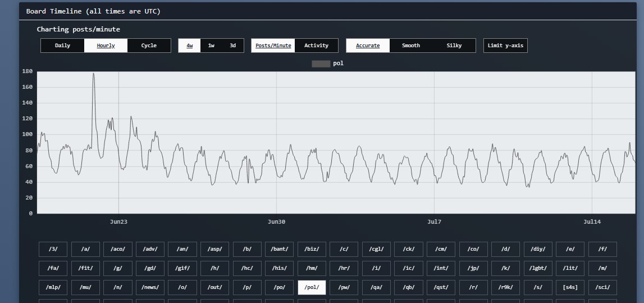Select the /adv/ board
This screenshot has height=303, width=644.
pyautogui.click(x=150, y=249)
